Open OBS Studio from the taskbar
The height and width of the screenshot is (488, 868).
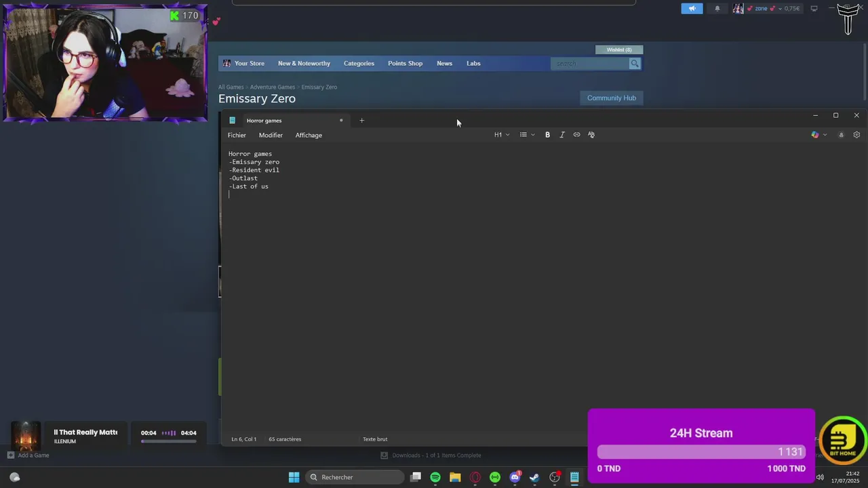(x=555, y=477)
